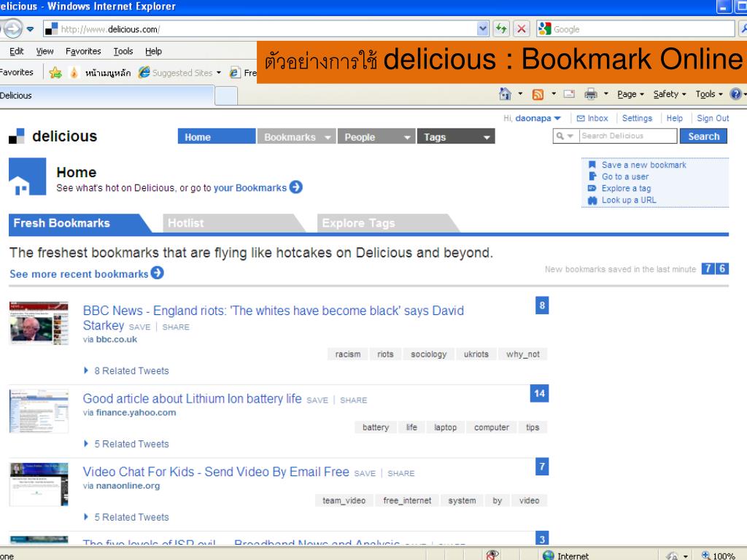Click the arrow icon beside your Bookmarks
This screenshot has width=747, height=560.
coord(296,187)
